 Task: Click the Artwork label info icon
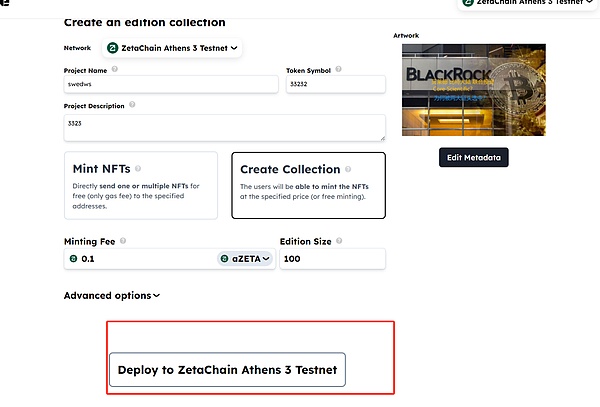click(x=427, y=36)
